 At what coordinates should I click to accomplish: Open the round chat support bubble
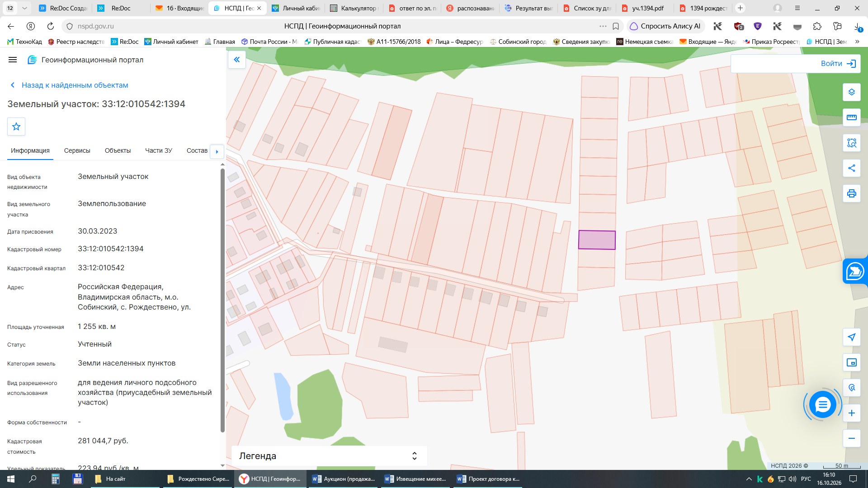[x=822, y=405]
